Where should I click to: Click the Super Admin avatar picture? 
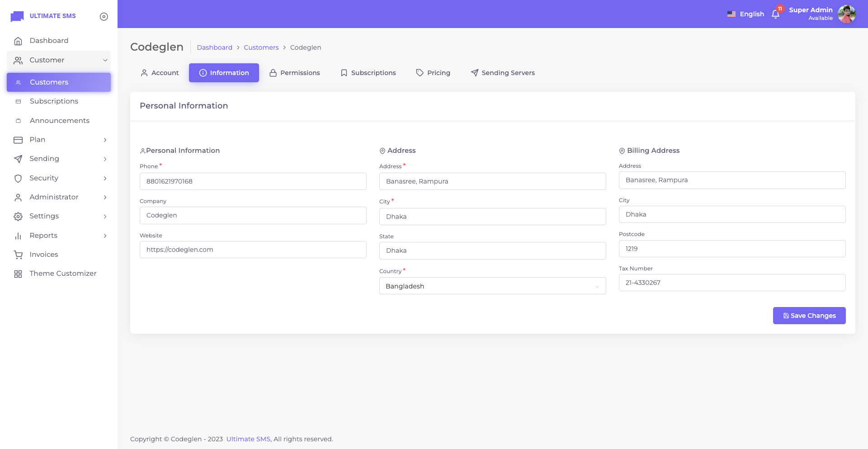click(x=846, y=14)
